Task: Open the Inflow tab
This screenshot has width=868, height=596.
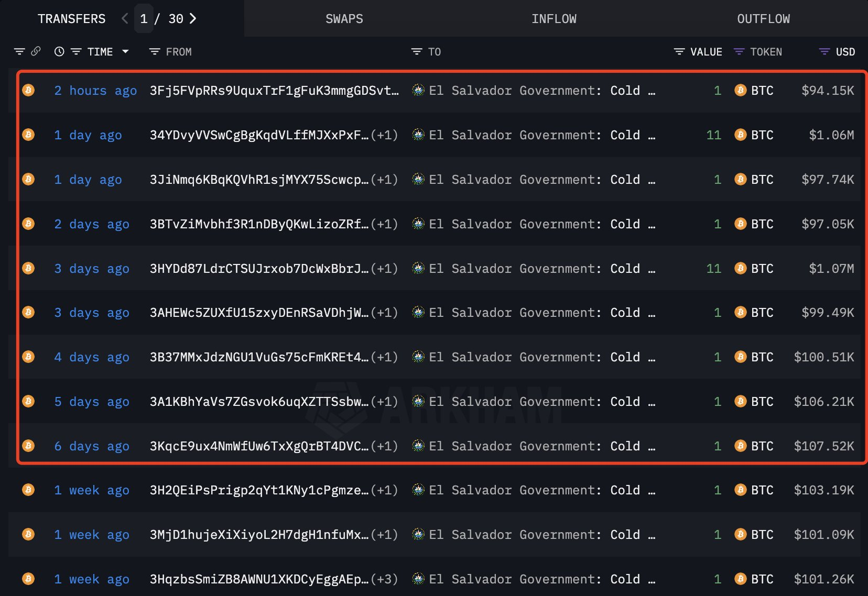Action: click(x=554, y=19)
